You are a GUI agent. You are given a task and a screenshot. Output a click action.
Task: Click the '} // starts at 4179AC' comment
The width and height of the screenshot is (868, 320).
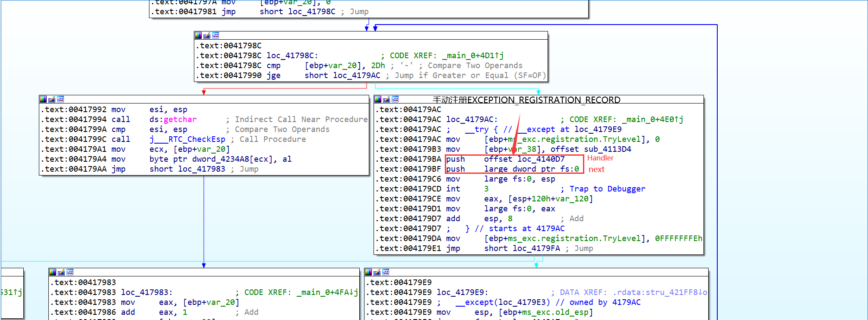tap(515, 229)
